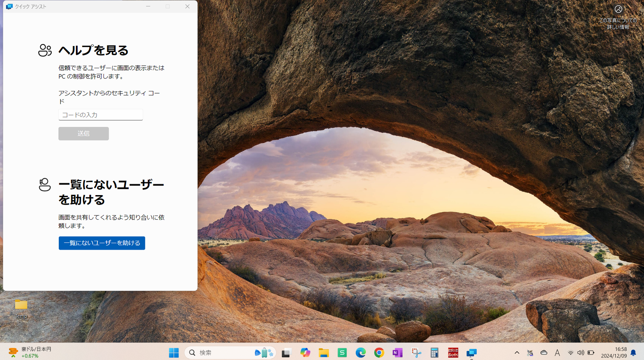The height and width of the screenshot is (360, 644).
Task: Click the この写真についての詳しい情報 label
Action: coord(618,24)
